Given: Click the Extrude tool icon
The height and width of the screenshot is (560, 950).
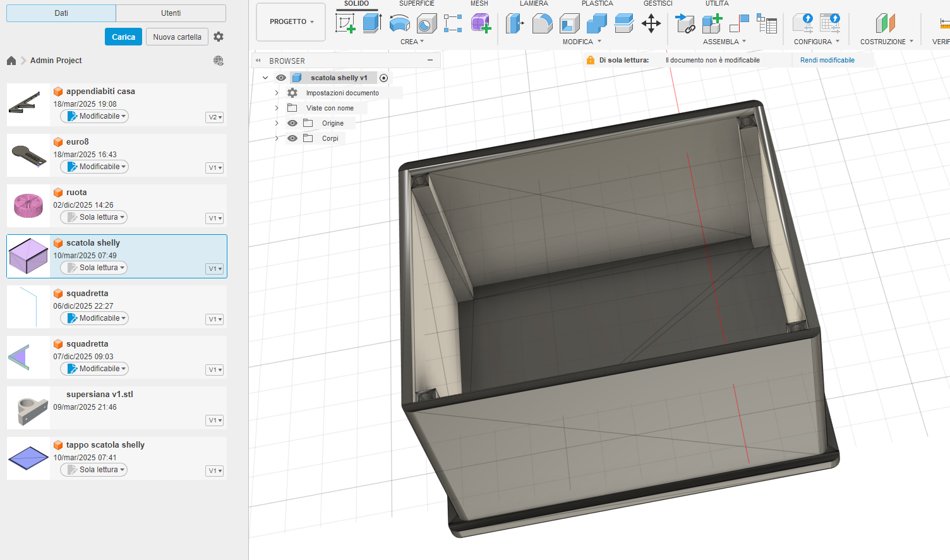Looking at the screenshot, I should (x=372, y=24).
